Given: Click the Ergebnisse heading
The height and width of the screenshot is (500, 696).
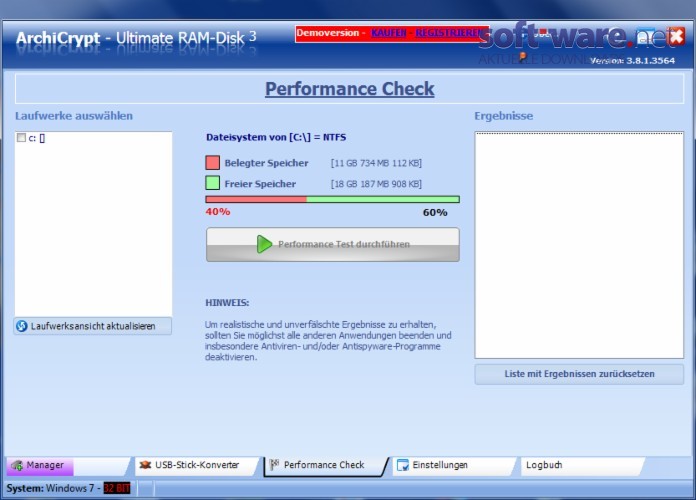Looking at the screenshot, I should coord(504,116).
